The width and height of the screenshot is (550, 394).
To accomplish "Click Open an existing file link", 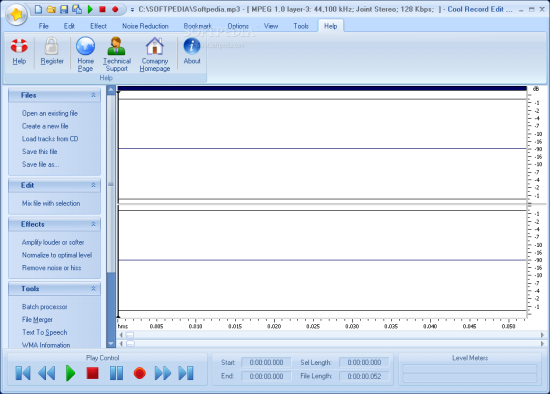I will tap(50, 113).
